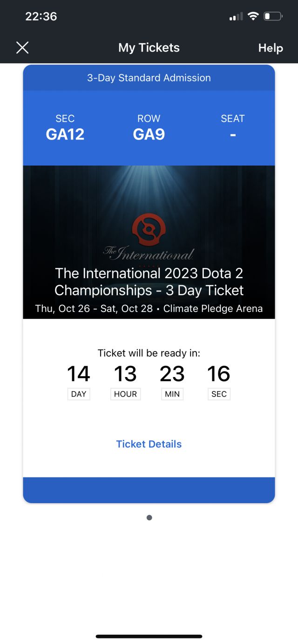Tap the cellular signal bars icon
This screenshot has height=644, width=298.
coord(236,17)
